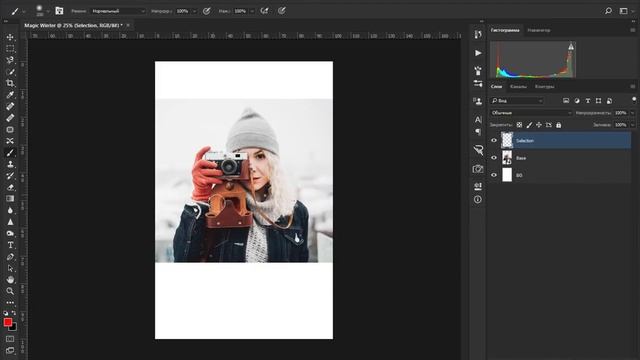
Task: Open the Actions panel play icon
Action: pyautogui.click(x=478, y=53)
